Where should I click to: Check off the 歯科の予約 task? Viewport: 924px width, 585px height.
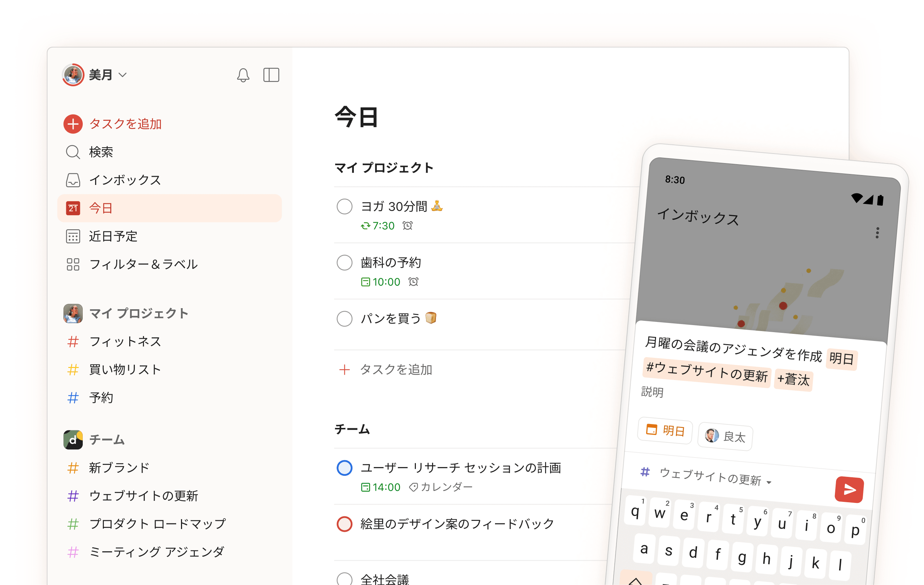pos(344,263)
